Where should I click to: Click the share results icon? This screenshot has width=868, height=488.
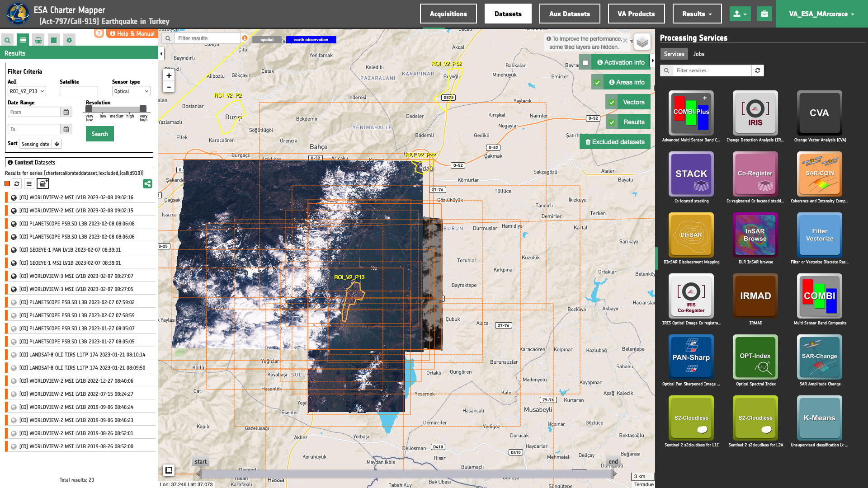(147, 183)
